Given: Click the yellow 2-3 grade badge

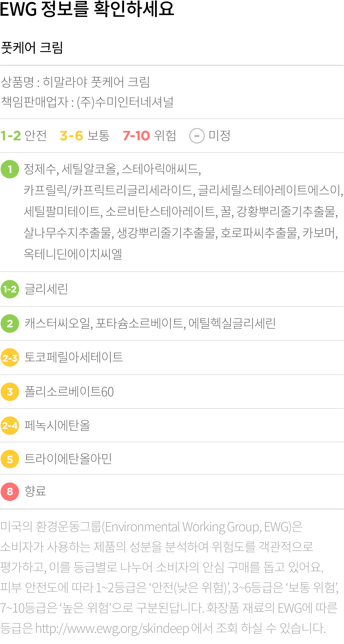Looking at the screenshot, I should pyautogui.click(x=10, y=358).
